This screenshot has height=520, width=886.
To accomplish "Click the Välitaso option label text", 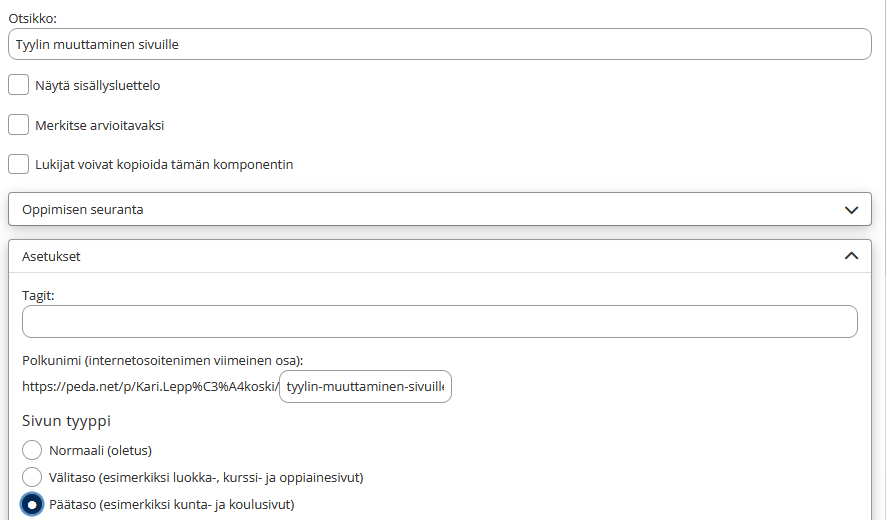I will click(x=205, y=478).
